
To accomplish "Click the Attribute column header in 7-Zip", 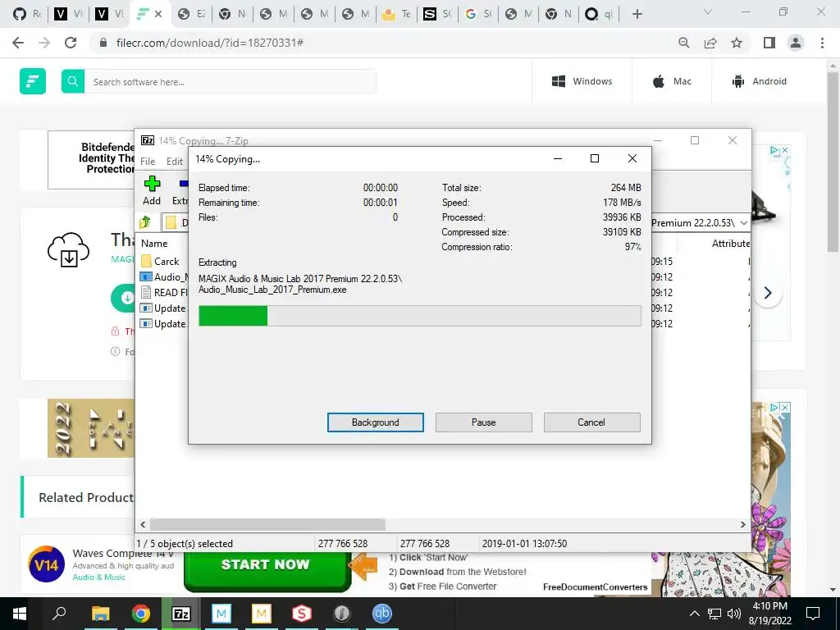I will 731,243.
